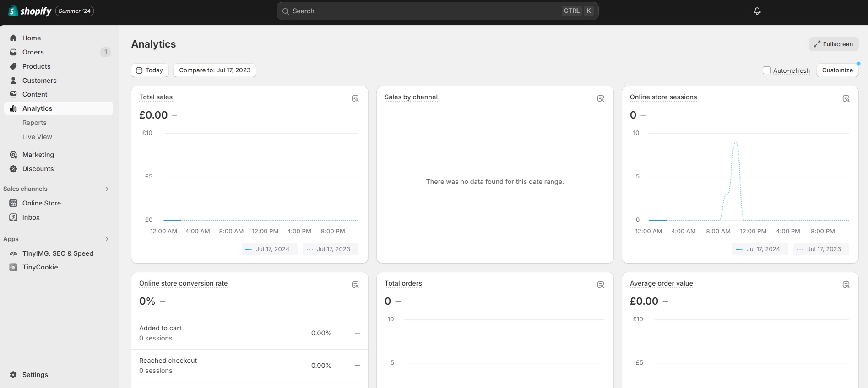
Task: Click the Reached checkout row
Action: tap(250, 366)
